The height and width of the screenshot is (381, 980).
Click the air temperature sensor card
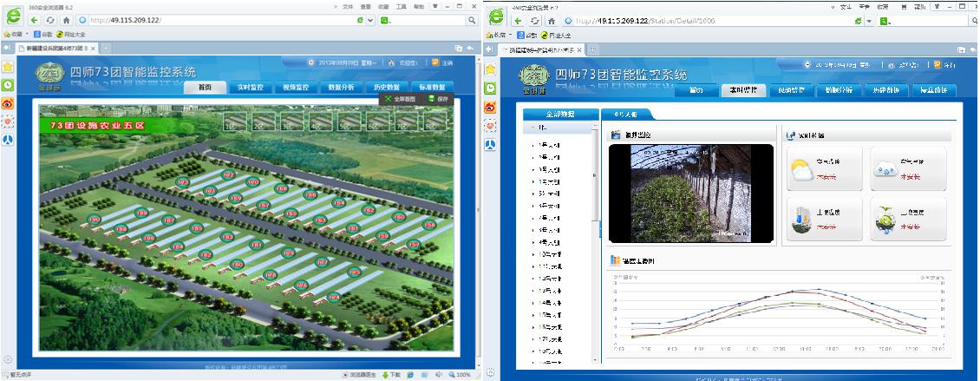(824, 169)
